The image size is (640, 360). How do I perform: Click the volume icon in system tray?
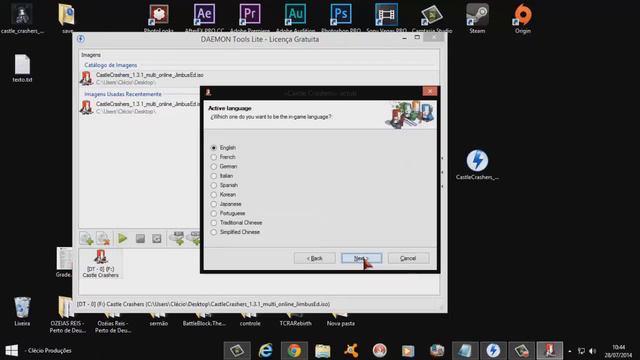click(x=592, y=351)
